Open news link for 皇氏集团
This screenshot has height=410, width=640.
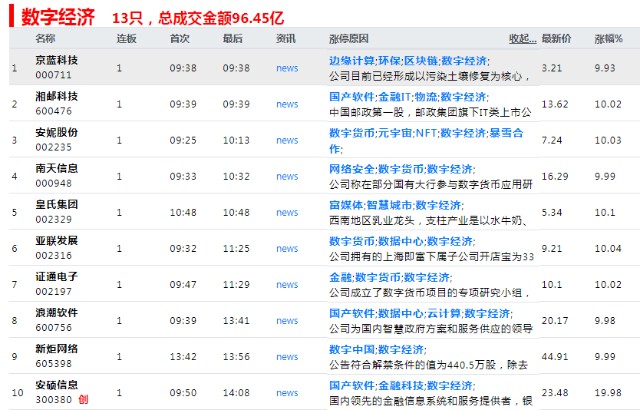click(287, 213)
